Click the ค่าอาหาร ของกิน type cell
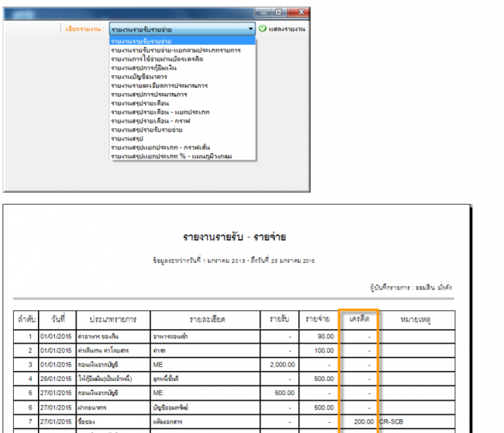504x433 pixels. [113, 337]
